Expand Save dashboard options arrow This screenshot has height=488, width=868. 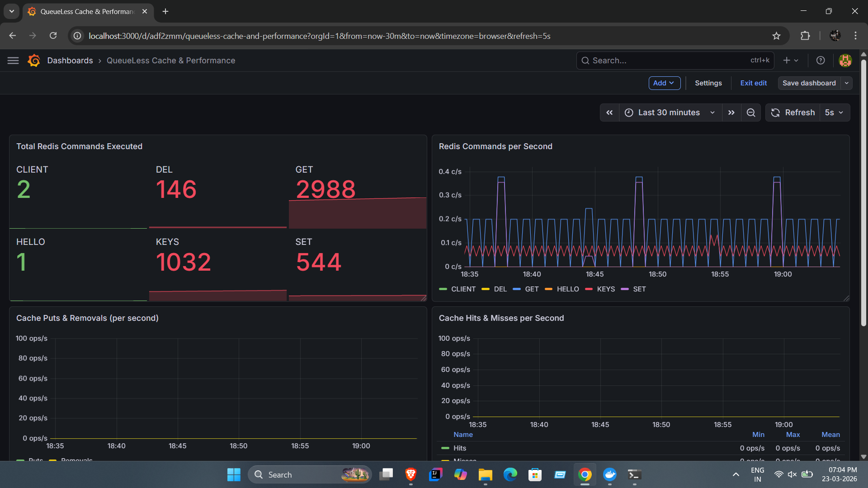tap(847, 83)
